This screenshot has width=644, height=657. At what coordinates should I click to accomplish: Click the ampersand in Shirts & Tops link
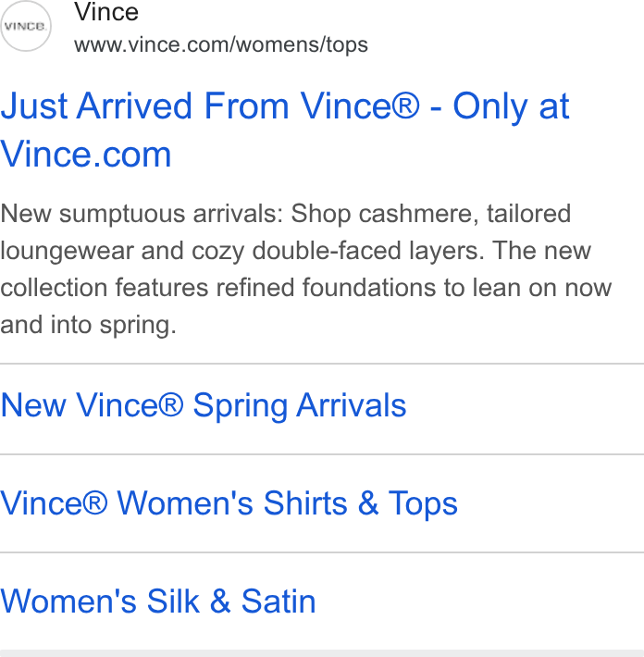(368, 503)
